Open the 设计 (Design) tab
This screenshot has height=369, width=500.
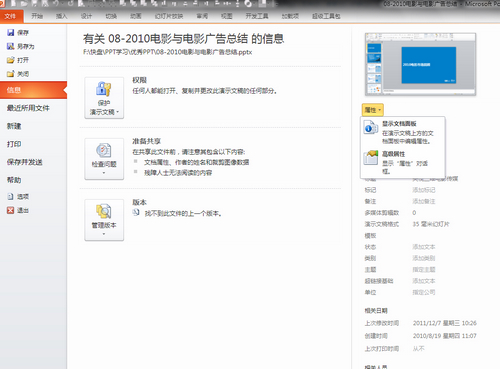(x=86, y=16)
